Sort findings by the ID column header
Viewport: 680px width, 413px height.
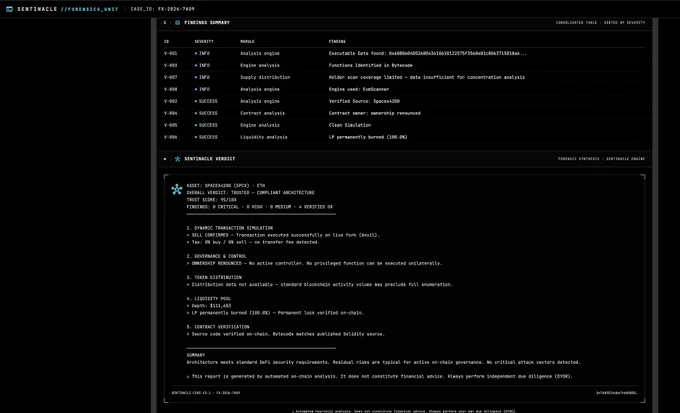(167, 42)
